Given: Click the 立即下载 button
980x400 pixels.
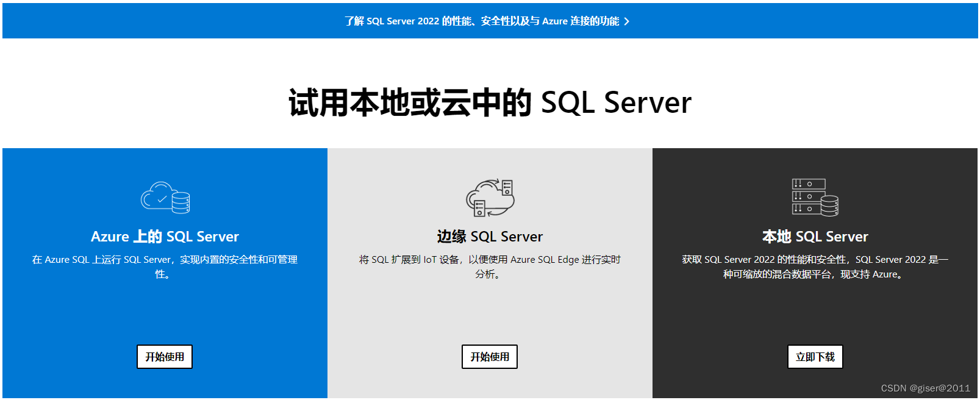Looking at the screenshot, I should tap(815, 357).
